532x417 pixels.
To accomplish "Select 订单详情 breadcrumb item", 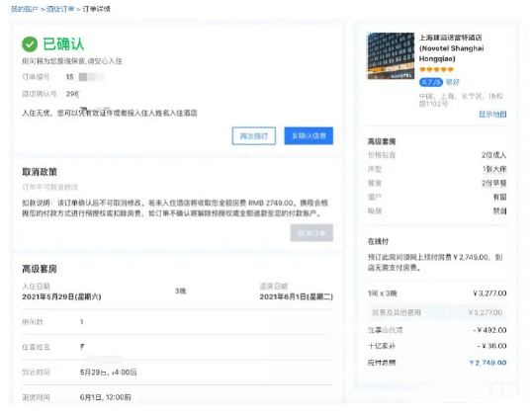I will point(96,9).
